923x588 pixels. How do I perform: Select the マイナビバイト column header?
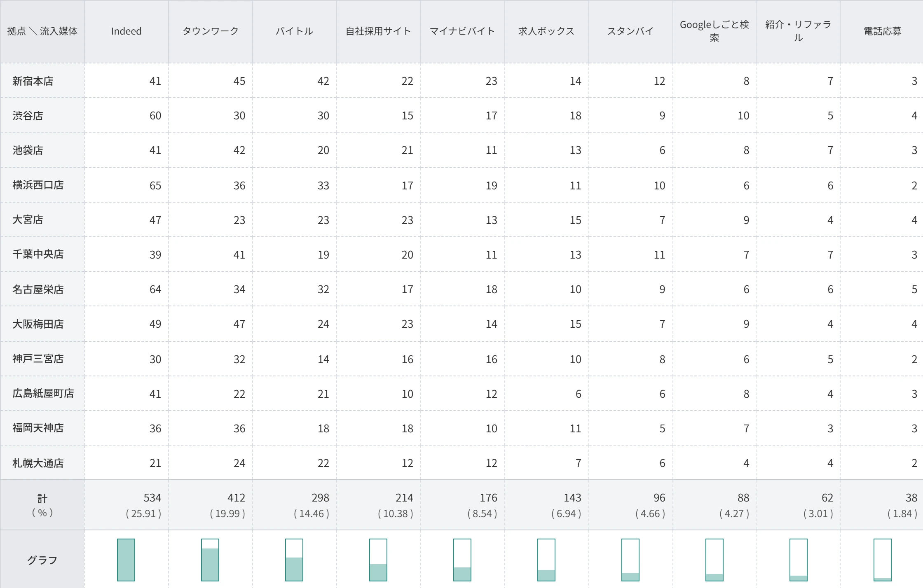click(462, 31)
